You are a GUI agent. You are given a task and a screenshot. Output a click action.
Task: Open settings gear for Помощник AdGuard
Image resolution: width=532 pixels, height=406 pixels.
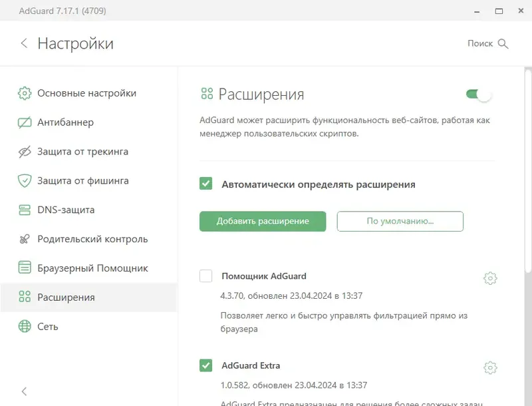coord(490,278)
